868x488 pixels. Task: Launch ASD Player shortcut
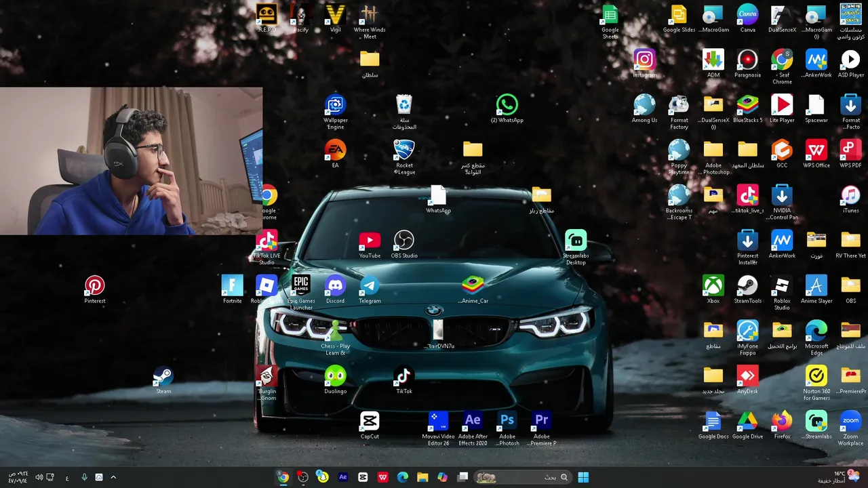tap(850, 63)
